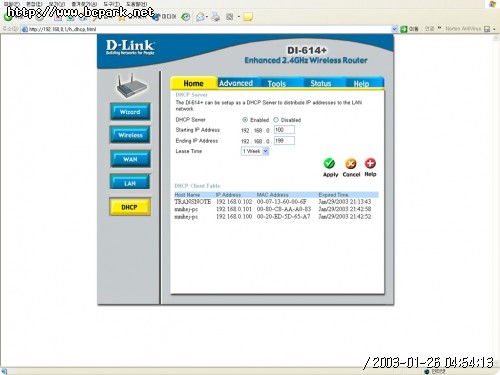Open the WAN settings page
Screen dimensions: 500x375
point(130,159)
